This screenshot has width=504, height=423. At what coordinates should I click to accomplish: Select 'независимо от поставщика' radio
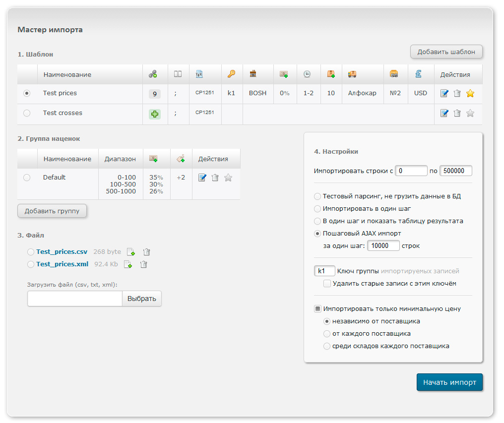[x=326, y=321]
